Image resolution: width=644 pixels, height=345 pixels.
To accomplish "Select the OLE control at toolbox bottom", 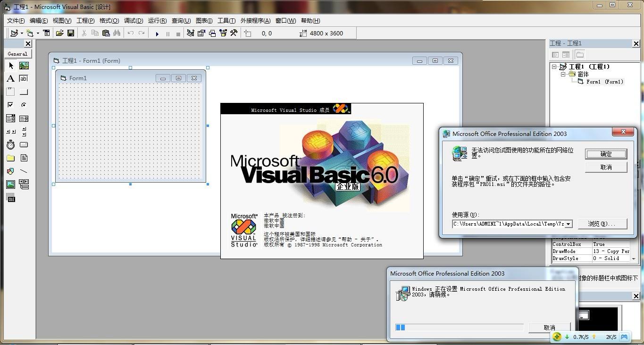I will 10,198.
